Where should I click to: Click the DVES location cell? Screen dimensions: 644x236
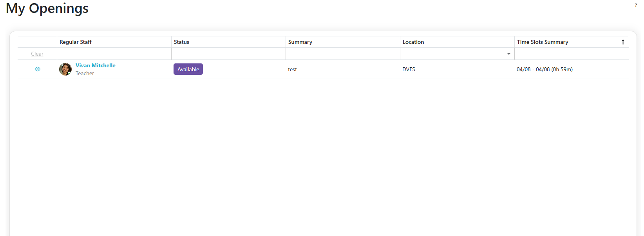coord(409,69)
